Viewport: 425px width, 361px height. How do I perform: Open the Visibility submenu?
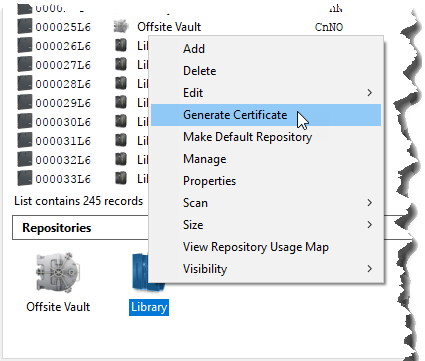click(266, 269)
